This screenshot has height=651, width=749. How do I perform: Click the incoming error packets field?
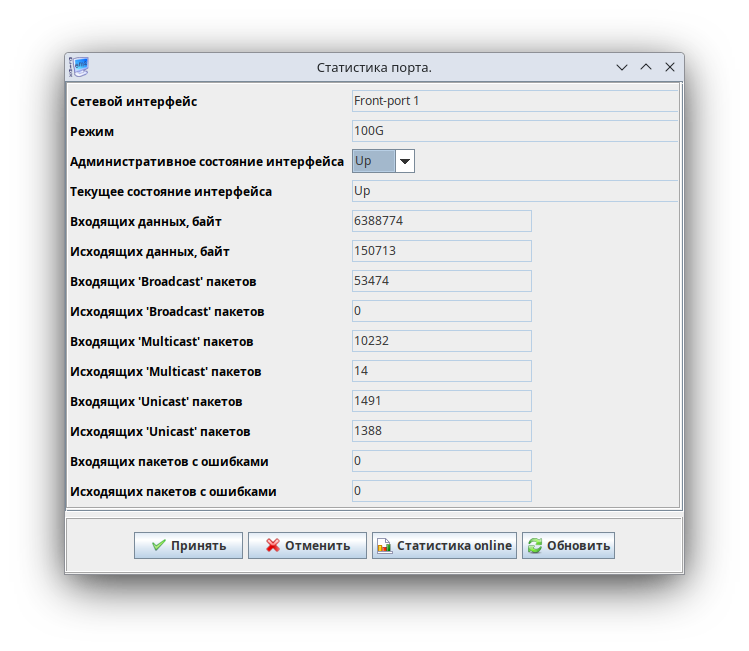point(442,461)
